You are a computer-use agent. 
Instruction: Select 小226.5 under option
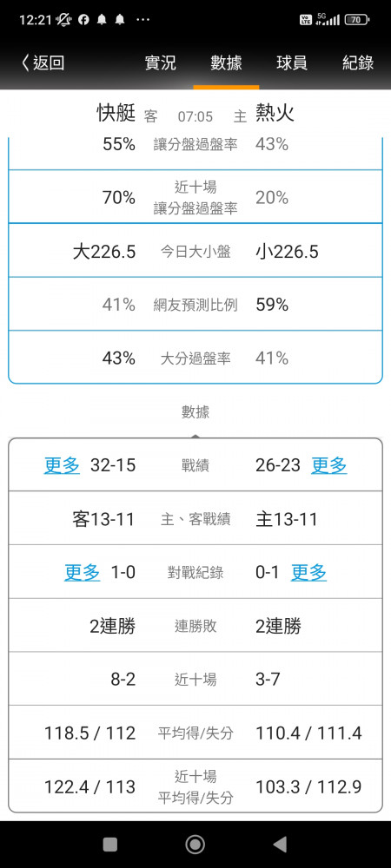pos(287,252)
